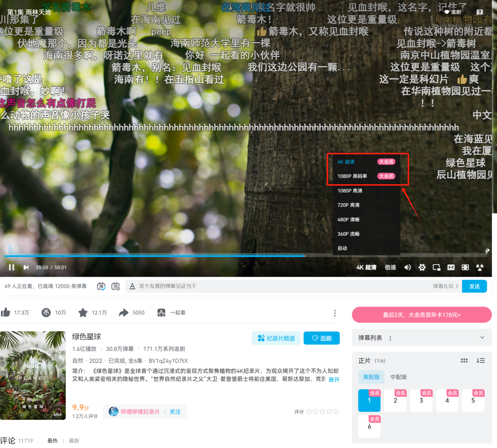
Task: Expand the 弹幕列表 panel chevron
Action: pos(482,337)
